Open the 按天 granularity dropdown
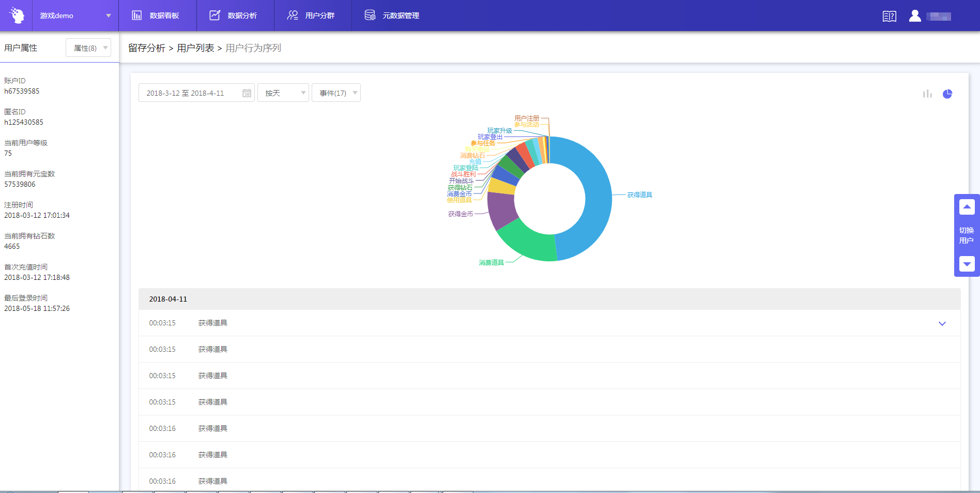The width and height of the screenshot is (980, 493). coord(283,93)
